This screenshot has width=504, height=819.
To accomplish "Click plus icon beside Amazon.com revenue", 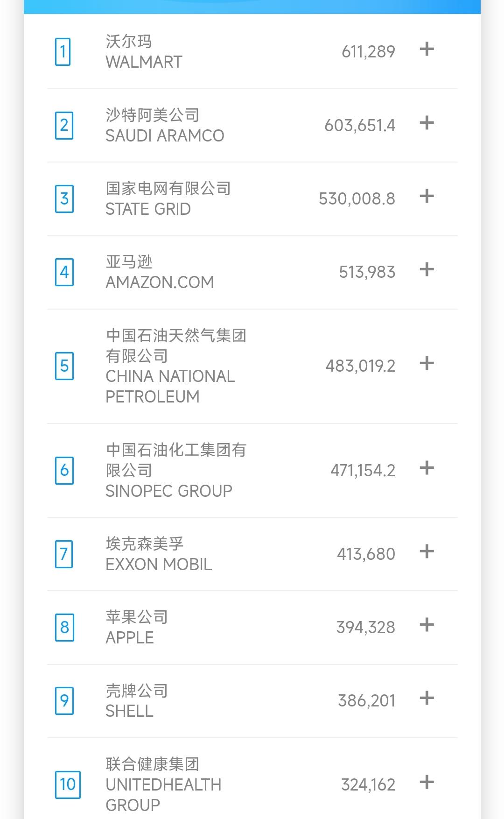I will [427, 269].
